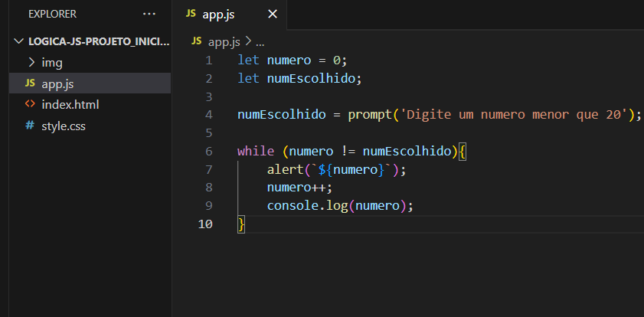Click the prompt function call on line 4
This screenshot has height=317, width=644.
370,115
